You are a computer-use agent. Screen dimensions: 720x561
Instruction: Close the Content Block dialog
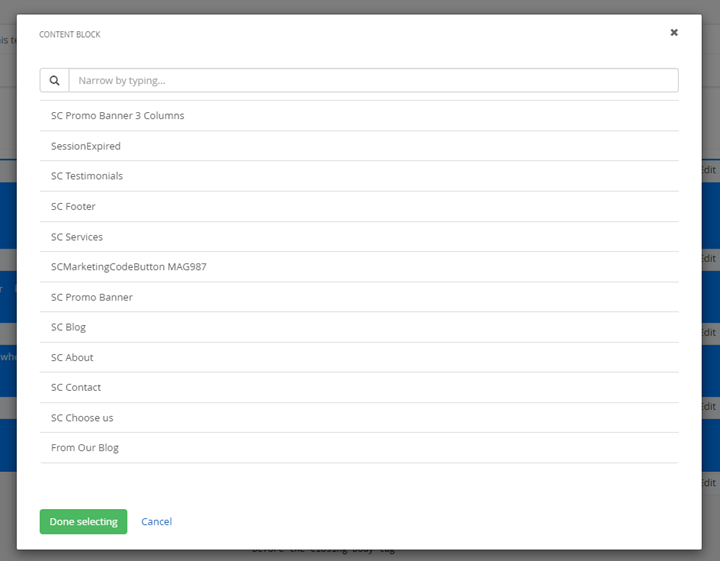click(x=674, y=32)
